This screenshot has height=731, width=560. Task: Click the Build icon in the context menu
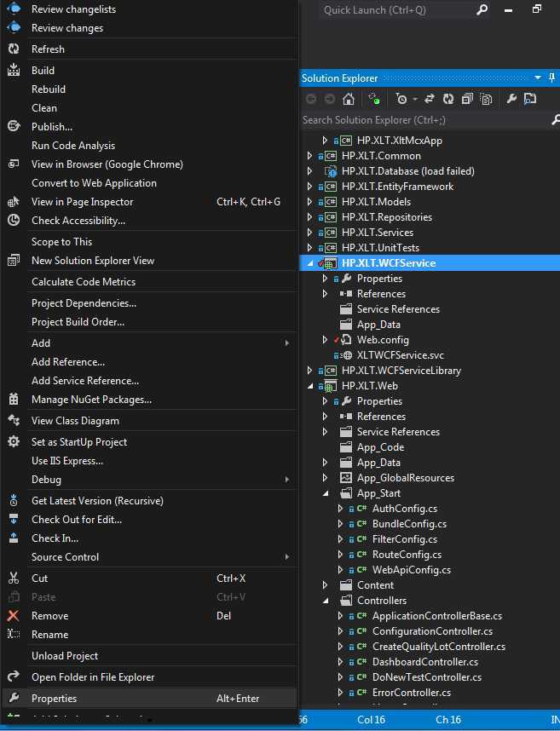tap(14, 70)
